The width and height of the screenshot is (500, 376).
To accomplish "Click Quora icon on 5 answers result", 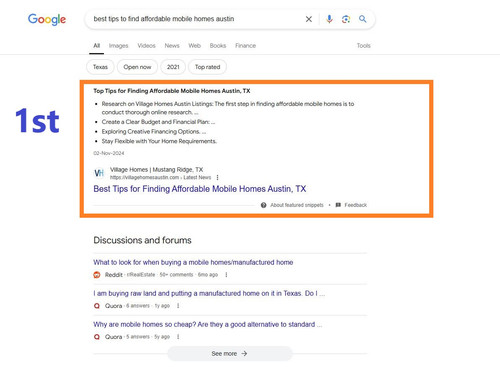I will [97, 337].
